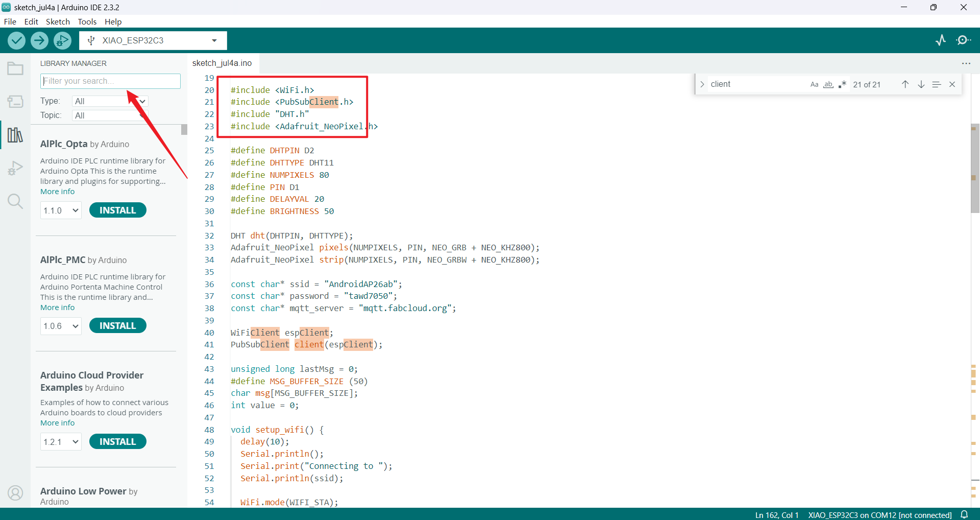Click the Verify checkmark button
The width and height of the screenshot is (980, 520).
click(x=16, y=40)
